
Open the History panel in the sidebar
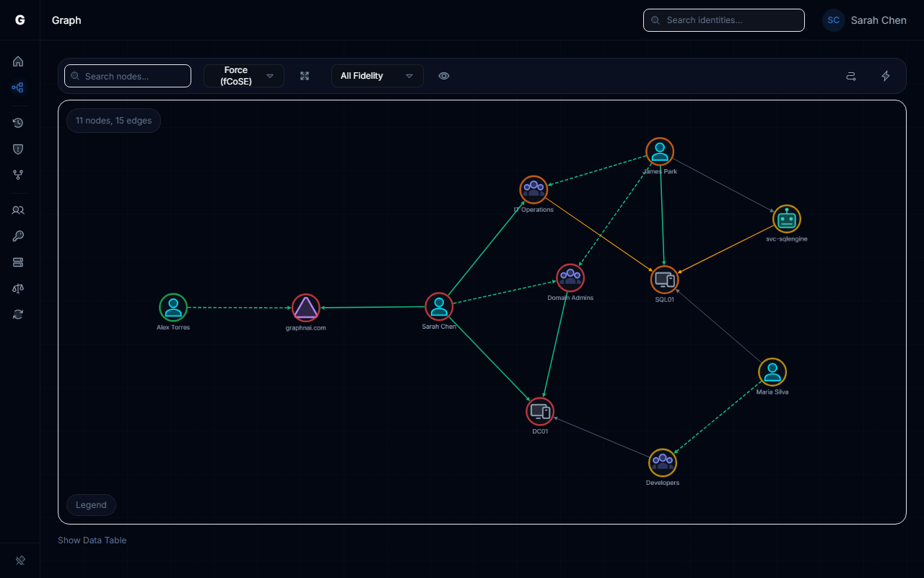tap(18, 123)
